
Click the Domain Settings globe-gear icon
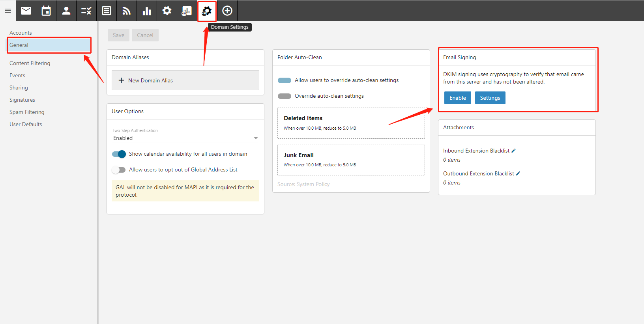pos(207,11)
